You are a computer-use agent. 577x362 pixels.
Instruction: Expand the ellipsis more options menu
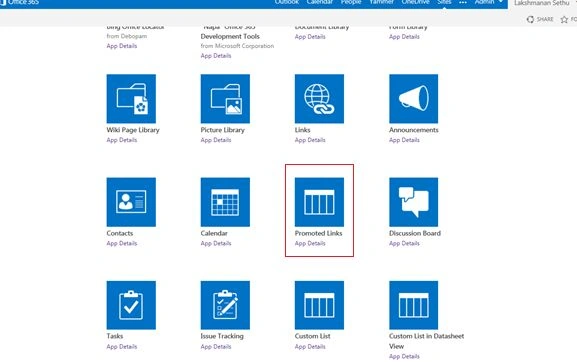463,3
